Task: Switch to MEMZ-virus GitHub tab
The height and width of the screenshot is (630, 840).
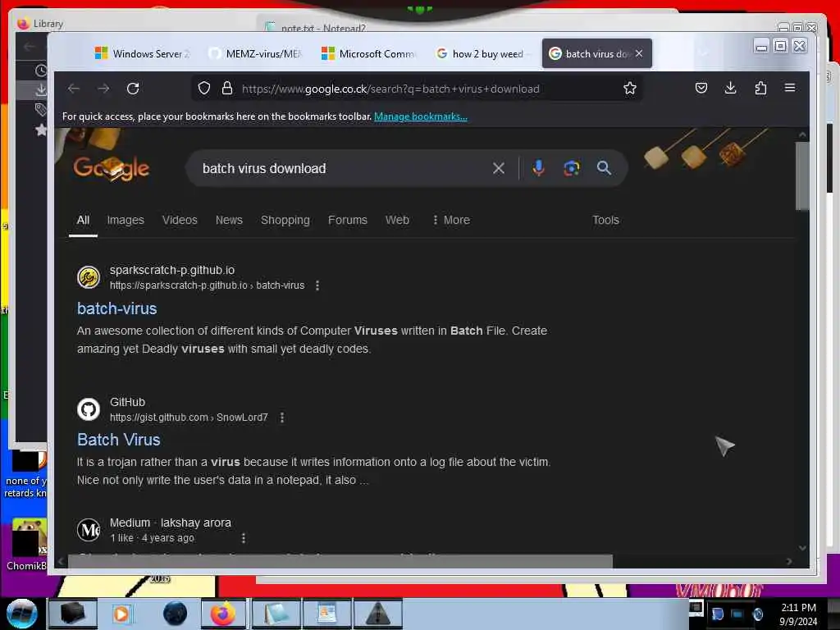Action: 256,53
